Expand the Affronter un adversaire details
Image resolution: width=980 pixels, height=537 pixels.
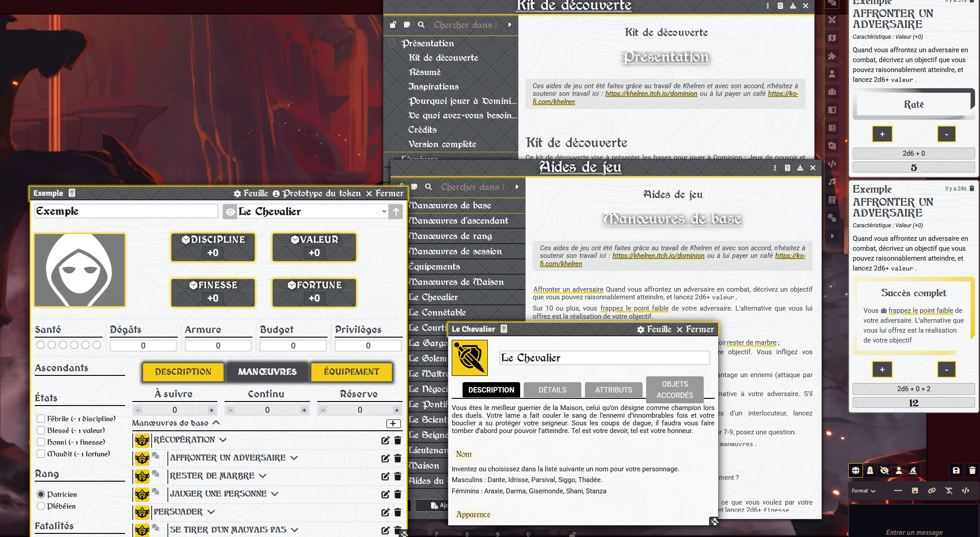tap(294, 458)
